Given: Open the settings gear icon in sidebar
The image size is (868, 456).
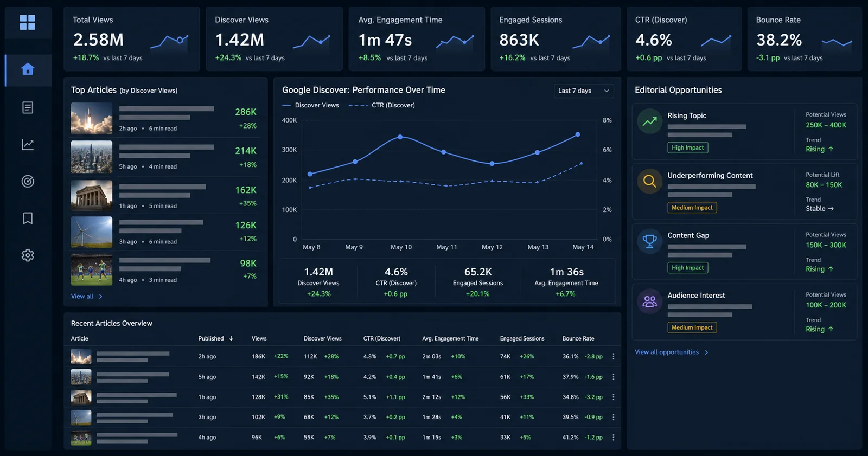Looking at the screenshot, I should (x=28, y=255).
